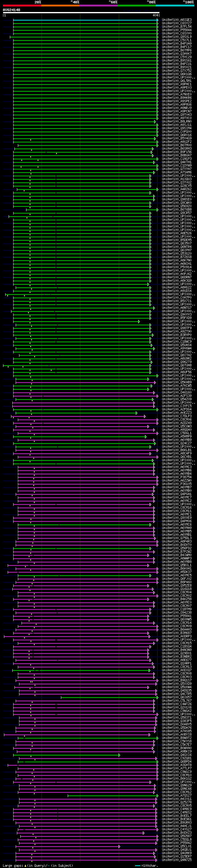Click label UniRef100_P38754
The width and height of the screenshot is (197, 868).
pyautogui.click(x=177, y=477)
